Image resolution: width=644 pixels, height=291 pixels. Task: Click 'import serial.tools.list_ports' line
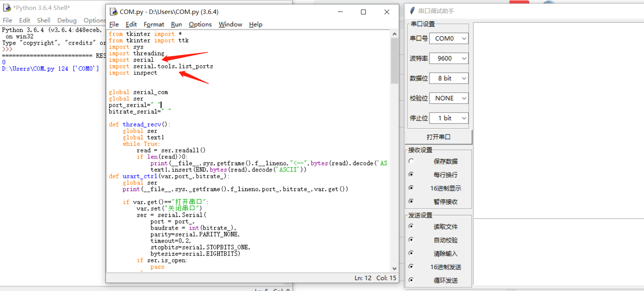point(161,66)
